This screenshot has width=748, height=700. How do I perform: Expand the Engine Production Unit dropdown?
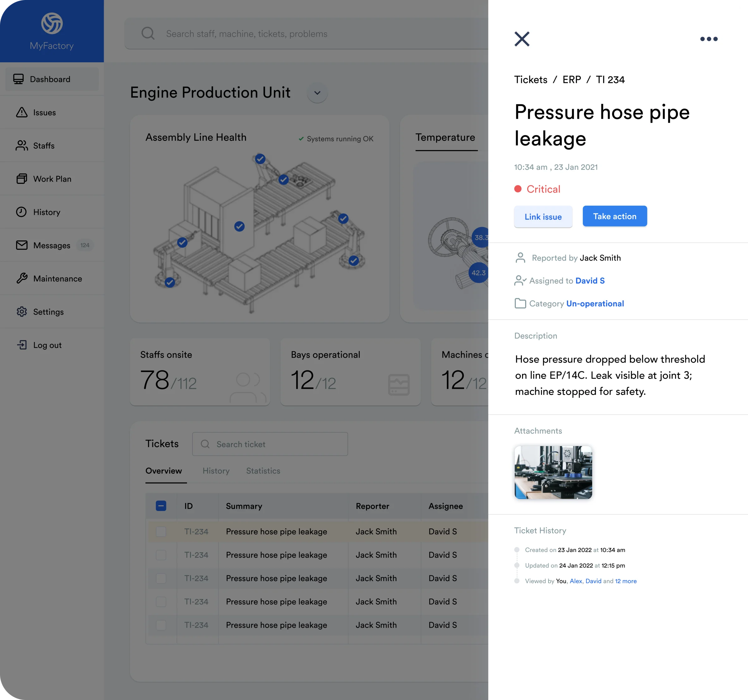(317, 93)
